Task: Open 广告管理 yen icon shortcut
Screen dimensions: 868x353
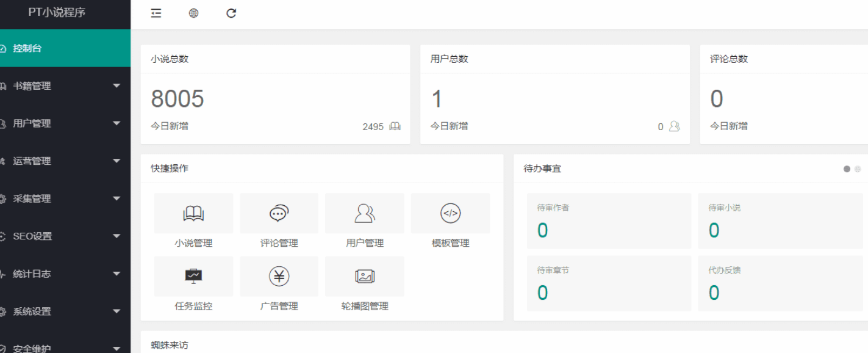Action: (x=279, y=277)
